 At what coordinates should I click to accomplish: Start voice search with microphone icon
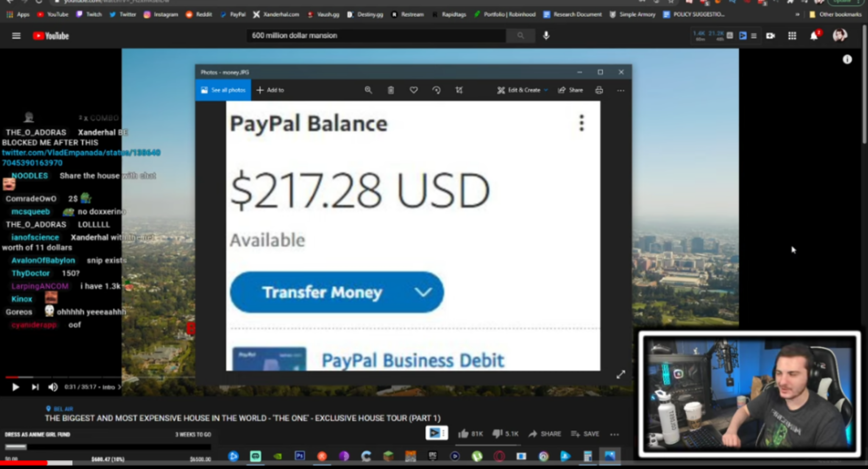(546, 36)
